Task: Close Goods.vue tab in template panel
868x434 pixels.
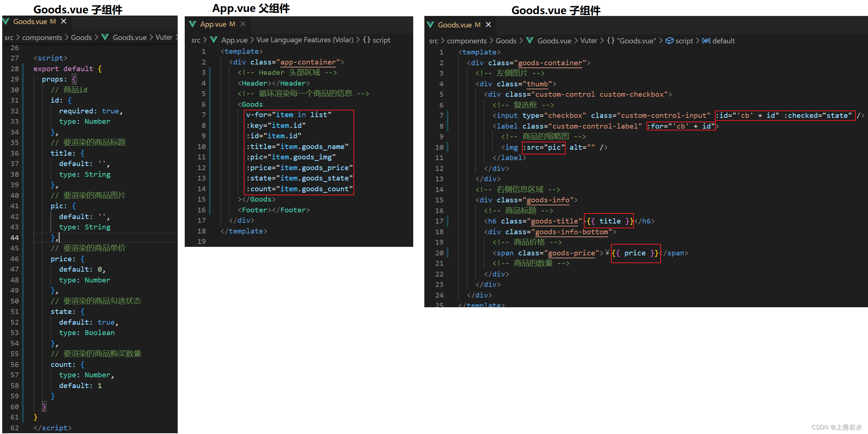Action: [x=489, y=24]
